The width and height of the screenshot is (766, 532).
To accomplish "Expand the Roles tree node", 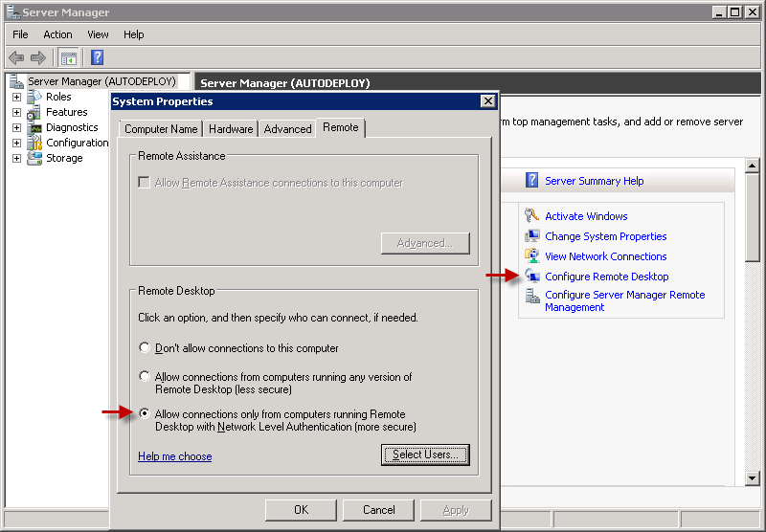I will pos(16,98).
